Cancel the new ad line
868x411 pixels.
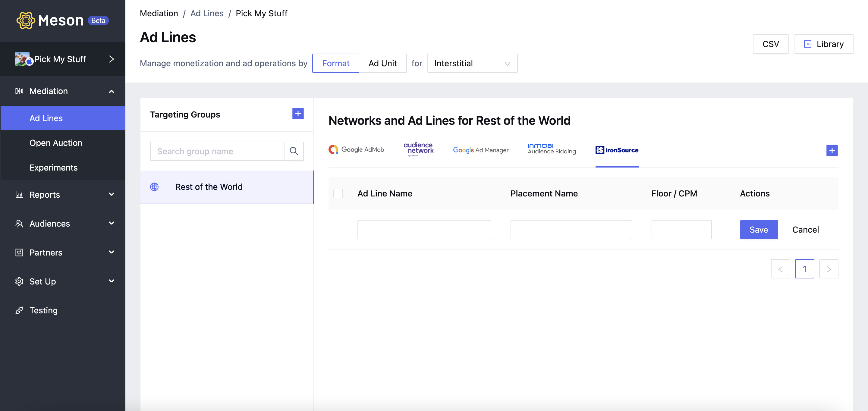(805, 230)
